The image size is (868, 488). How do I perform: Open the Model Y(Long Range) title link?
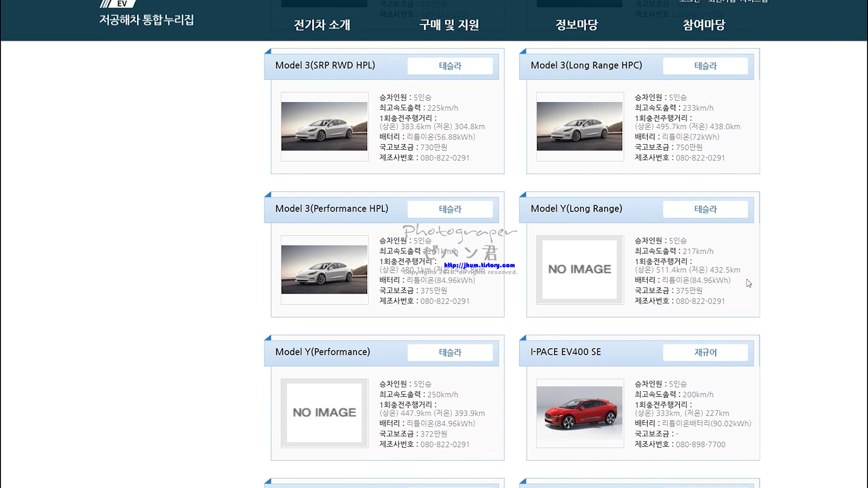point(576,209)
